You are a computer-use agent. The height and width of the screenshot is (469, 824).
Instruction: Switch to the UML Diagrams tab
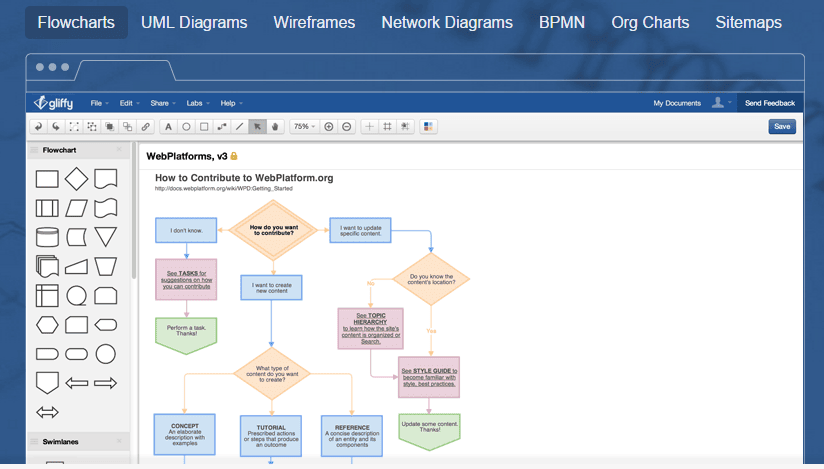[194, 23]
